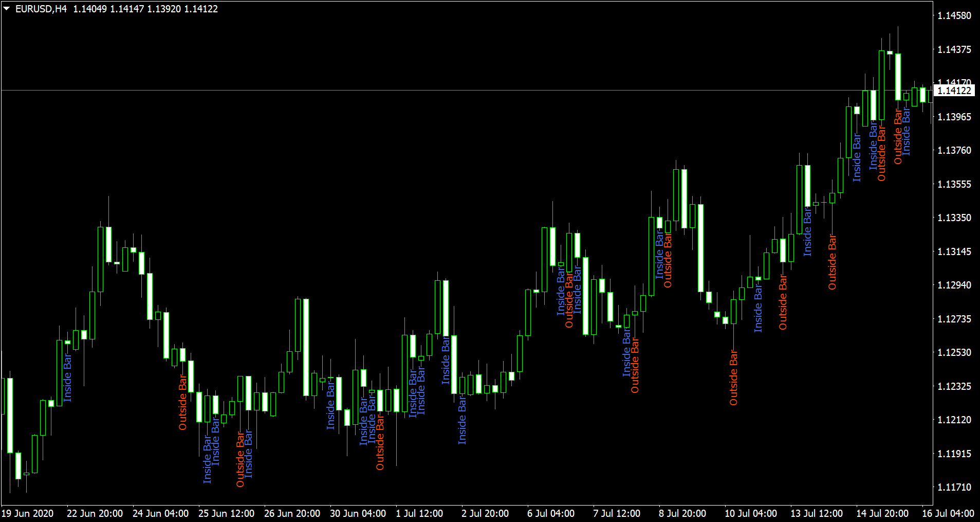Viewport: 980px width, 522px height.
Task: Click the Outside Bar label near 7 Jul 12:00
Action: click(x=635, y=365)
